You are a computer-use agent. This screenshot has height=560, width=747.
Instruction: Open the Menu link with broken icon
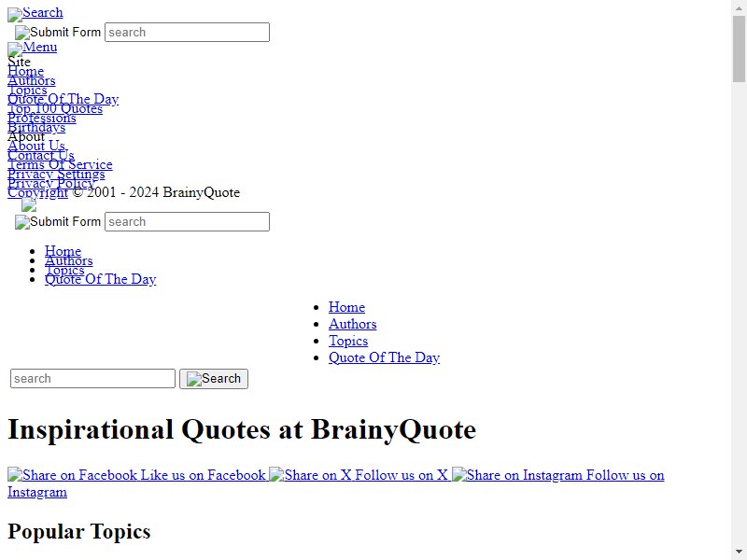tap(33, 48)
